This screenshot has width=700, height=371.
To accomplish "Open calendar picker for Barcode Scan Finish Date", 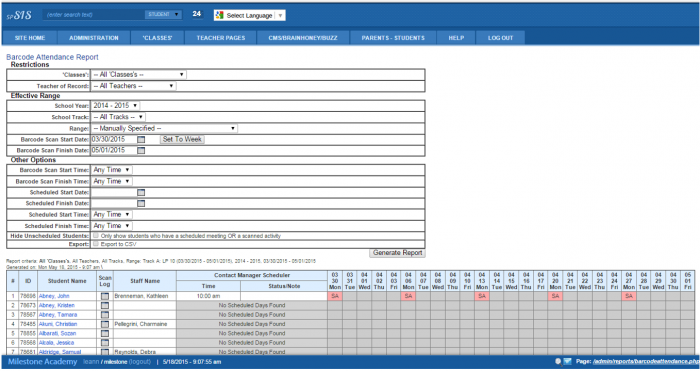I will click(x=141, y=151).
